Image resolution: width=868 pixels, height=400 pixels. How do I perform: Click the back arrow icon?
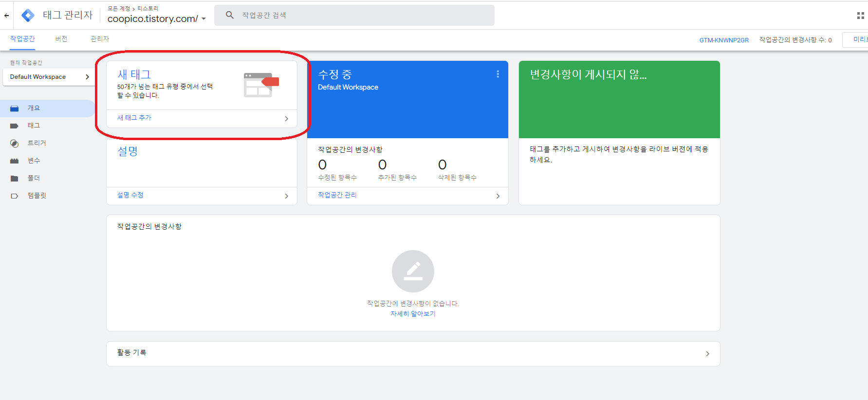click(6, 16)
